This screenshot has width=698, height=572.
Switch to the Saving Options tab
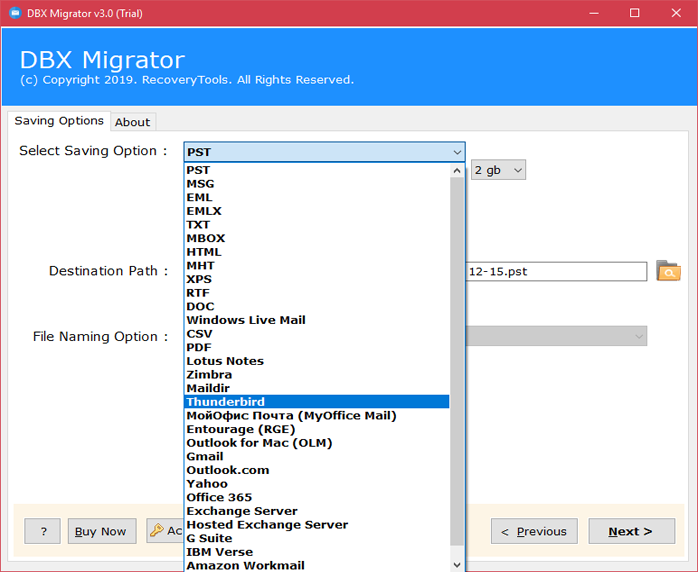(x=59, y=121)
